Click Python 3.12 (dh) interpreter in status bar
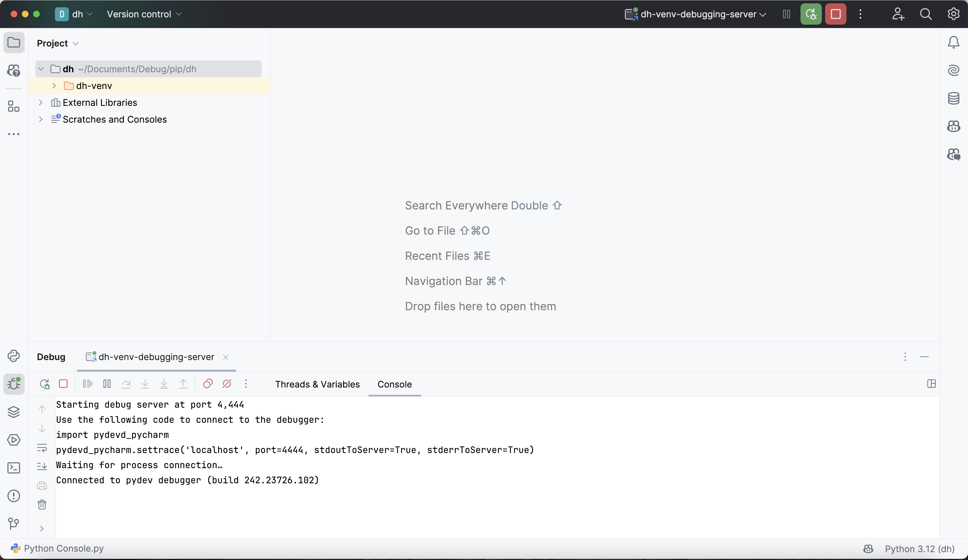This screenshot has height=560, width=968. pos(920,549)
